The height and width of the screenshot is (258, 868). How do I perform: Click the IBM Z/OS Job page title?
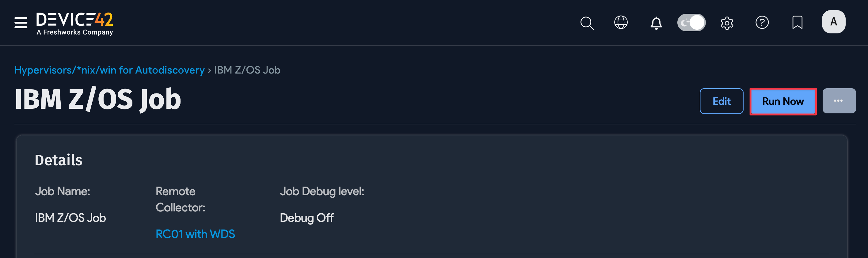pyautogui.click(x=98, y=99)
